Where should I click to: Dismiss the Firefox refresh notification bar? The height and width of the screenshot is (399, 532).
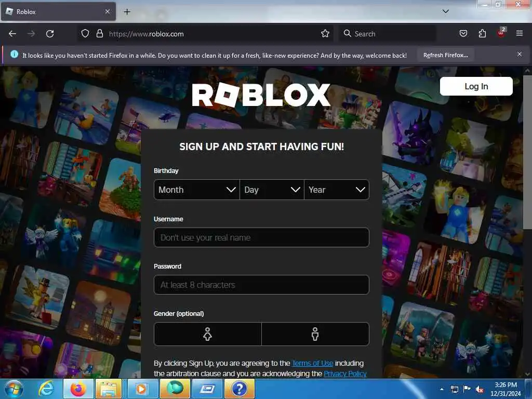coord(519,54)
